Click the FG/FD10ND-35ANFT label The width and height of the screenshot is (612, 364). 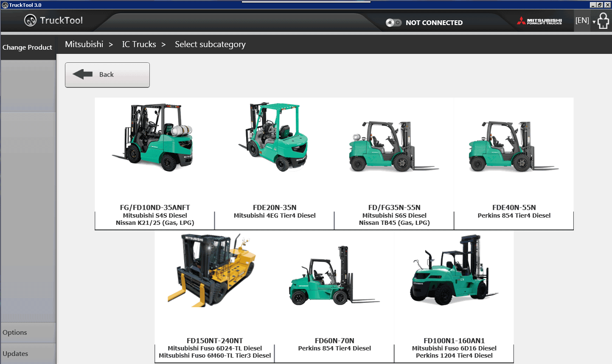click(x=155, y=207)
